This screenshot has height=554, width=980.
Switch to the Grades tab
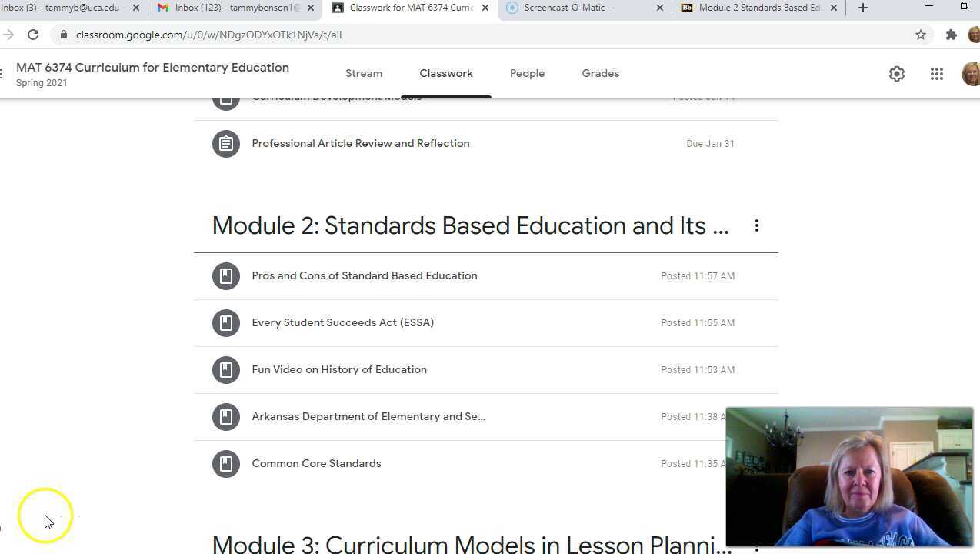(x=600, y=73)
